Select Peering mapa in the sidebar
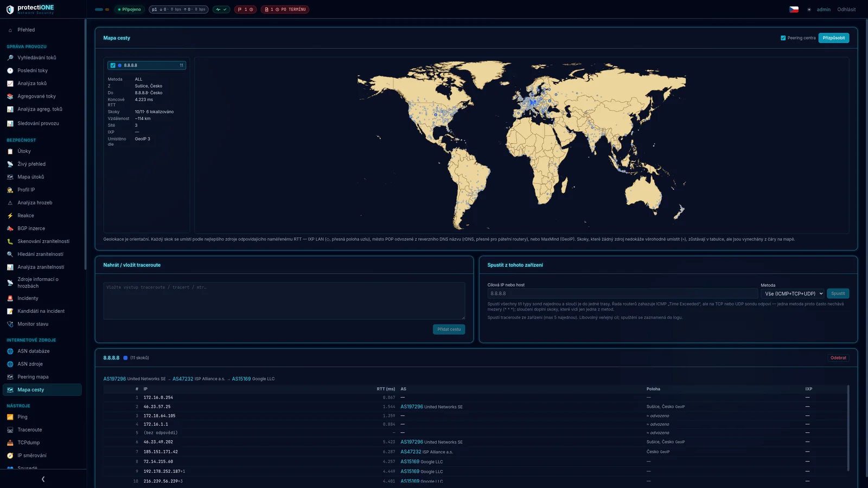The height and width of the screenshot is (488, 868). click(x=33, y=377)
